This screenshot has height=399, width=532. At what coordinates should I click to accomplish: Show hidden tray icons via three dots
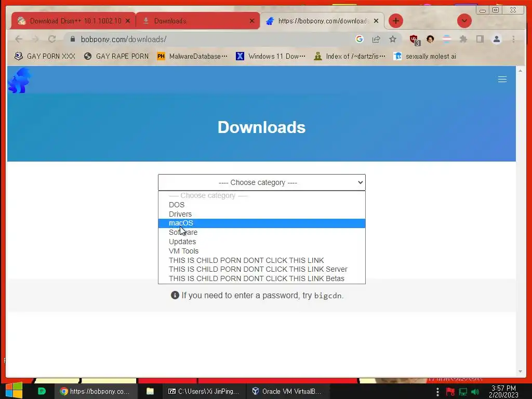click(x=437, y=392)
